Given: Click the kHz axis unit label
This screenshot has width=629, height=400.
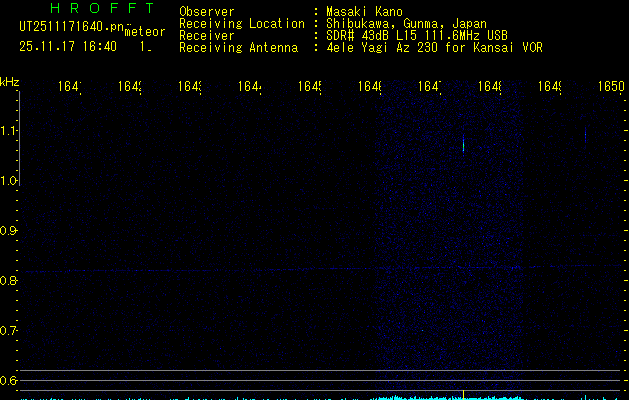Looking at the screenshot, I should (x=10, y=82).
